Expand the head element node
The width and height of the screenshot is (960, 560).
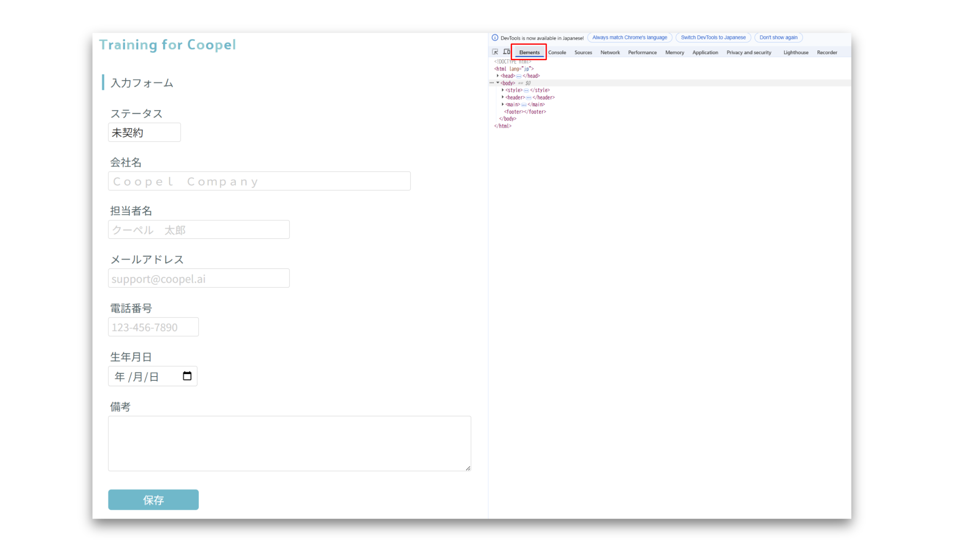coord(498,76)
